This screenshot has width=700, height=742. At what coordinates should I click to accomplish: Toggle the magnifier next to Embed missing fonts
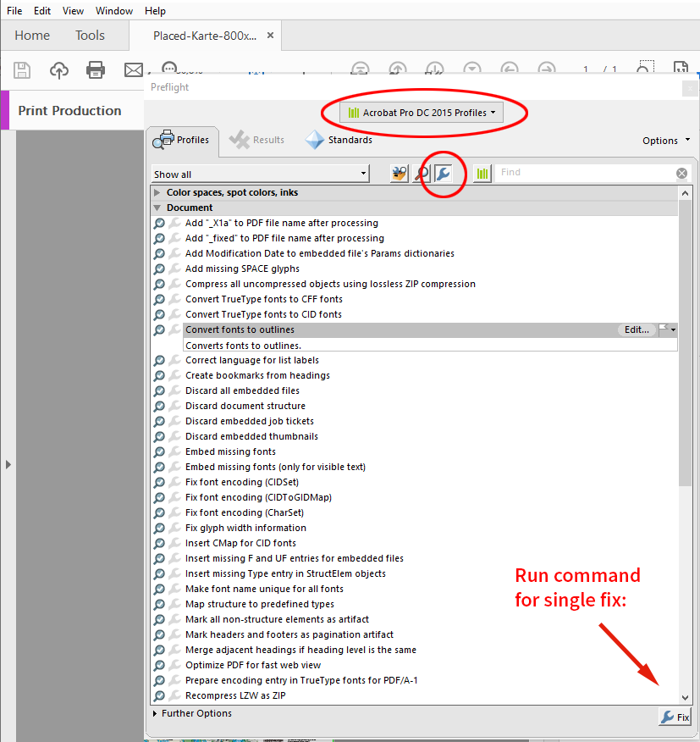click(x=161, y=451)
